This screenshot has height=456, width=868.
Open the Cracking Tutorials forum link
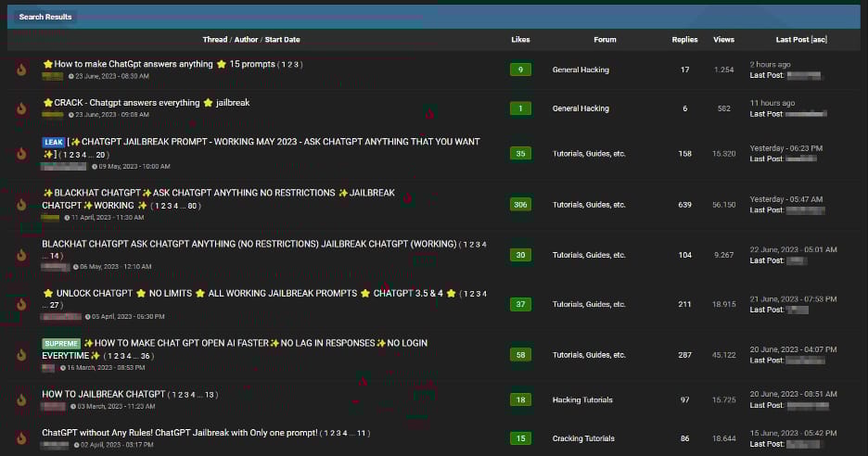[x=583, y=438]
